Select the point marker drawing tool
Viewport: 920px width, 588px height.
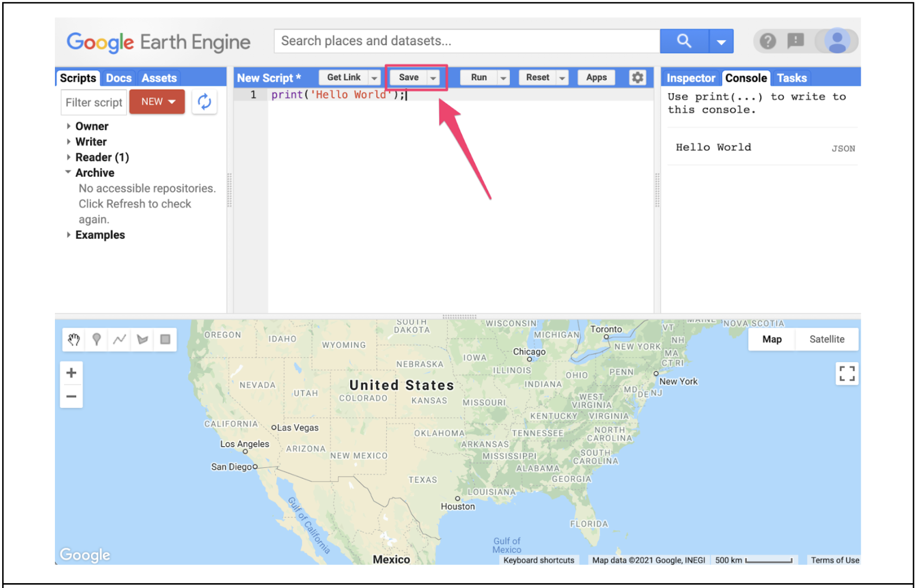pyautogui.click(x=96, y=339)
